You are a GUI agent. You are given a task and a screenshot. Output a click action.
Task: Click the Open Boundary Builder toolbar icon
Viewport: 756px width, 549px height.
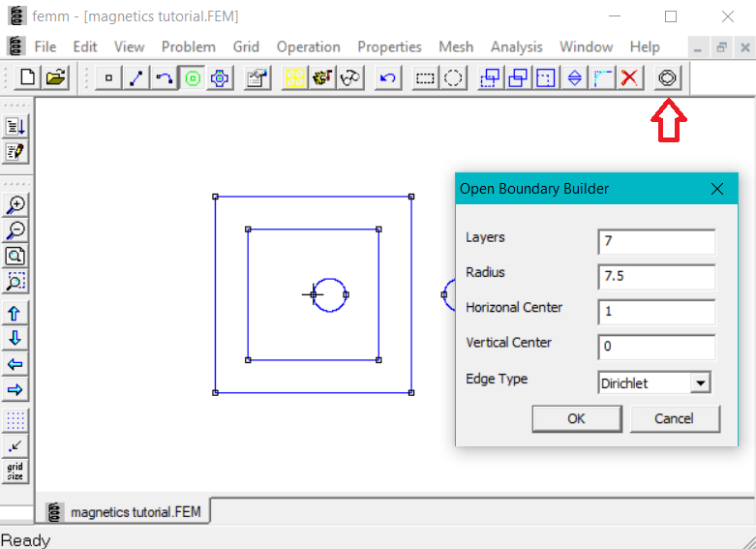(667, 78)
